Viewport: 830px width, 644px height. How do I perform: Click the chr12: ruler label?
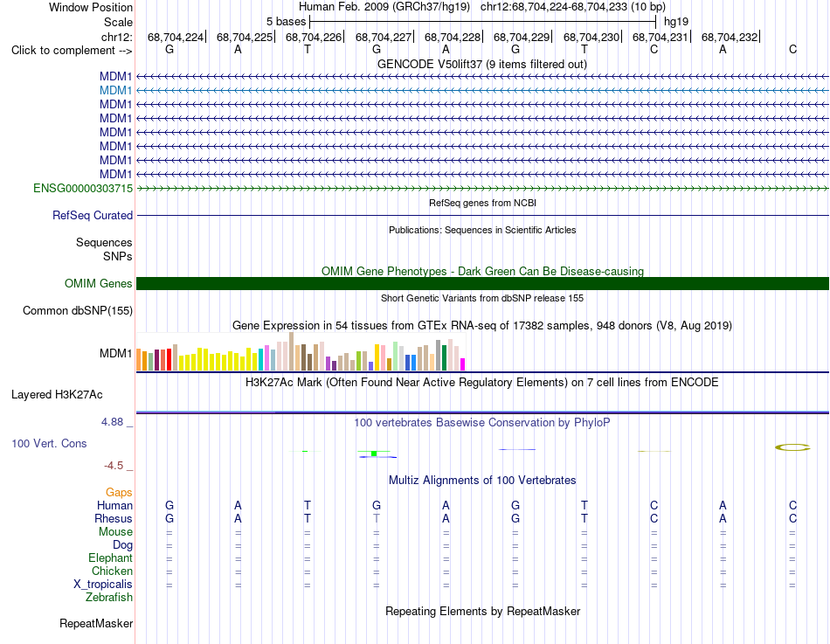116,37
